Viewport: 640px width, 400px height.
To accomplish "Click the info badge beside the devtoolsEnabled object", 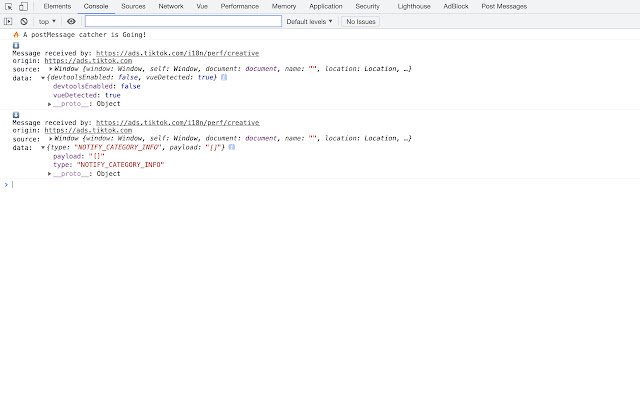I will pyautogui.click(x=223, y=77).
